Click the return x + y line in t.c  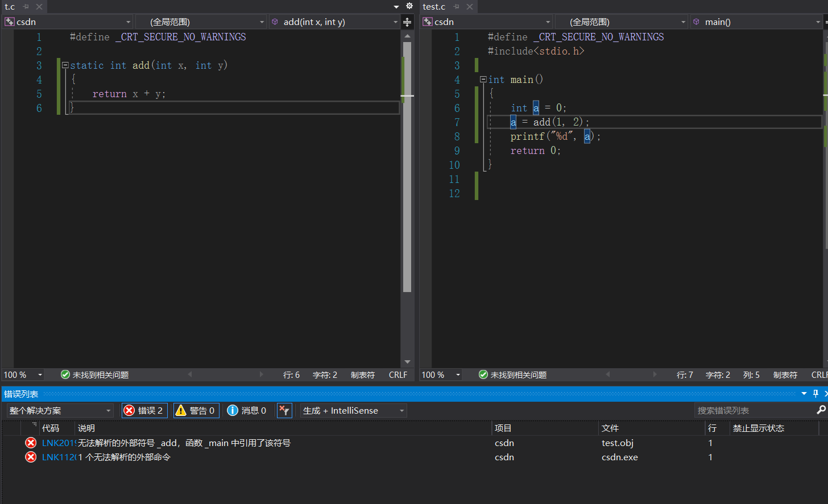[129, 94]
